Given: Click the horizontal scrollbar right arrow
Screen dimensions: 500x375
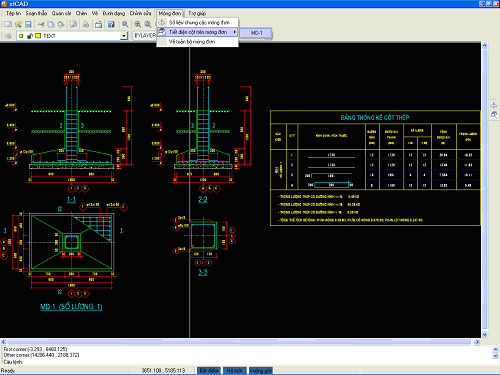Looking at the screenshot, I should click(477, 342).
